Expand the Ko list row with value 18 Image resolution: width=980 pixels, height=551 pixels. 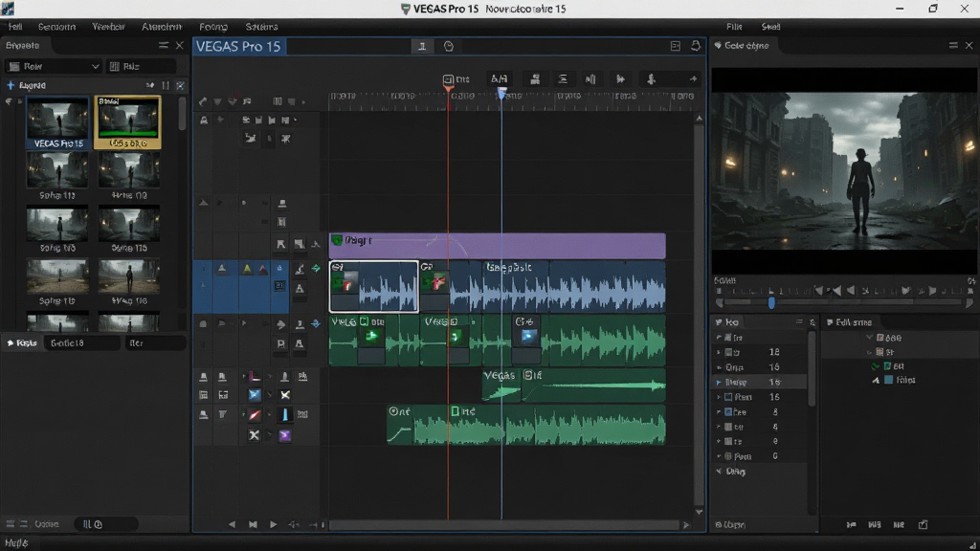coord(719,352)
